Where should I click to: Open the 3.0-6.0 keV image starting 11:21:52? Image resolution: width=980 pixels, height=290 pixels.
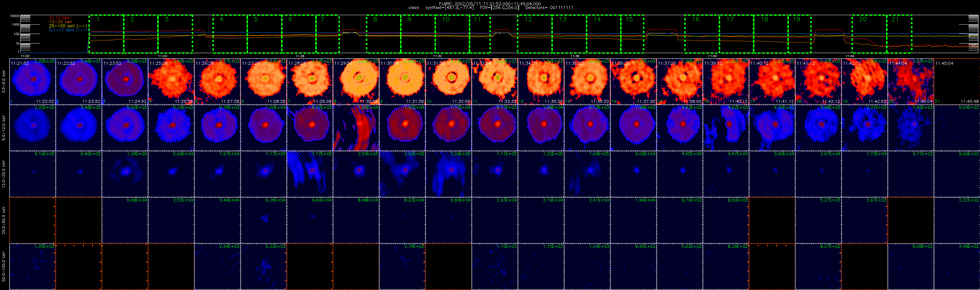pos(32,81)
